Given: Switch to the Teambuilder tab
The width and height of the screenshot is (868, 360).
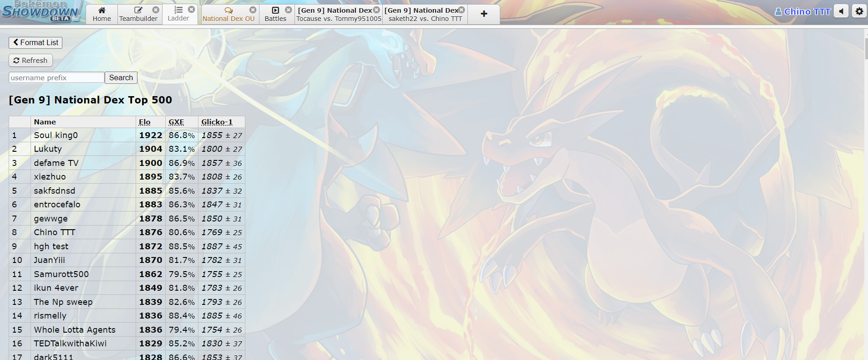Looking at the screenshot, I should click(x=138, y=14).
